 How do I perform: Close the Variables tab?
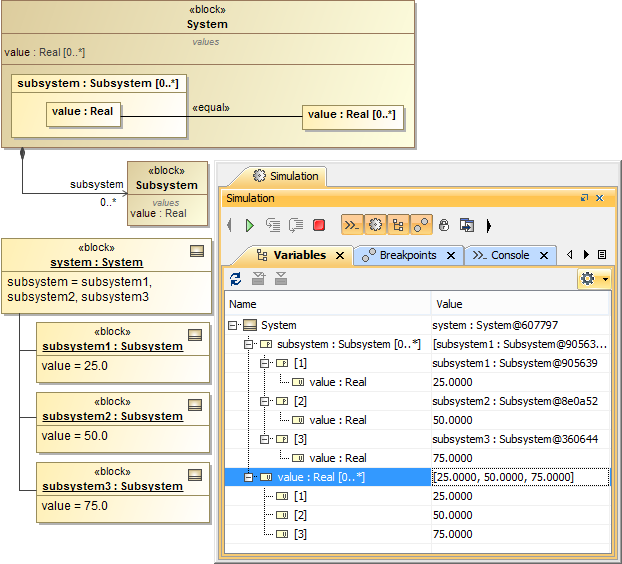click(x=340, y=256)
